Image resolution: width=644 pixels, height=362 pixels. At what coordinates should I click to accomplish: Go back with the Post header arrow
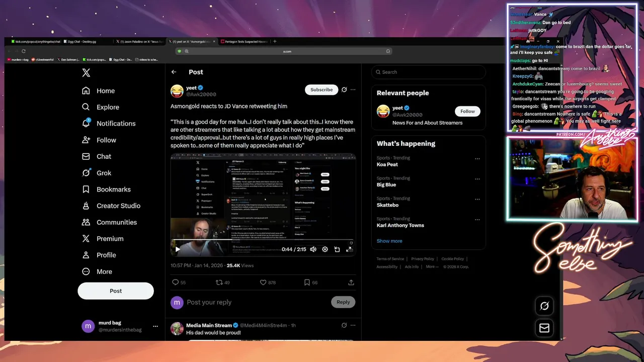tap(174, 72)
